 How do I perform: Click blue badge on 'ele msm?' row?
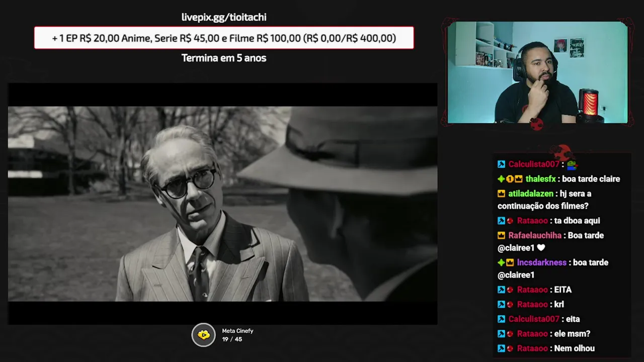(x=501, y=334)
